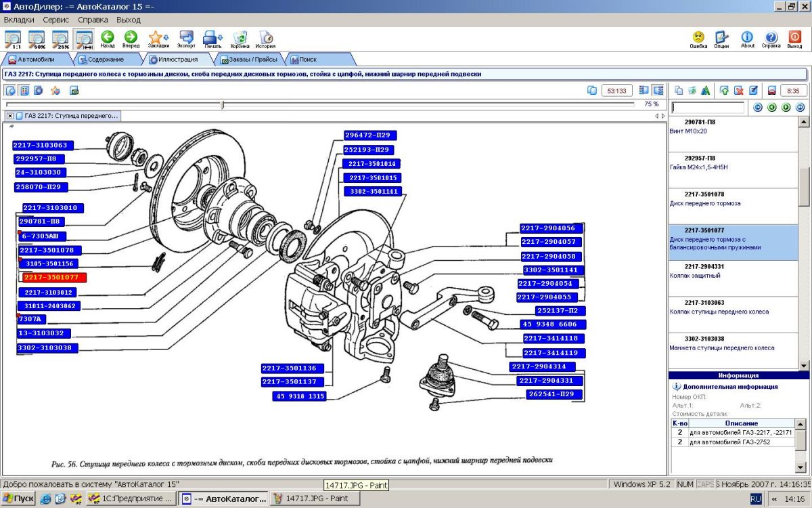812x508 pixels.
Task: Click the Печать print icon
Action: click(x=212, y=39)
